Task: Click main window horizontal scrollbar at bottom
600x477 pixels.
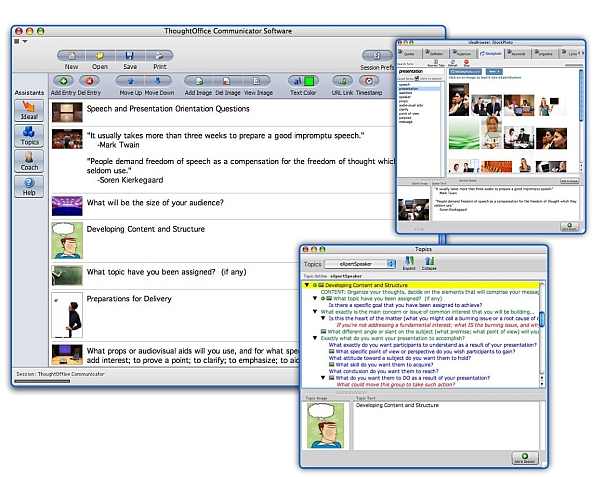Action: (42, 381)
